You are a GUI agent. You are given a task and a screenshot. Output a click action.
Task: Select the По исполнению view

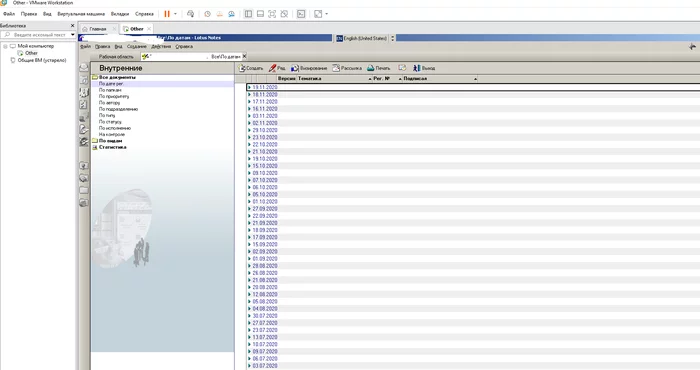[115, 128]
